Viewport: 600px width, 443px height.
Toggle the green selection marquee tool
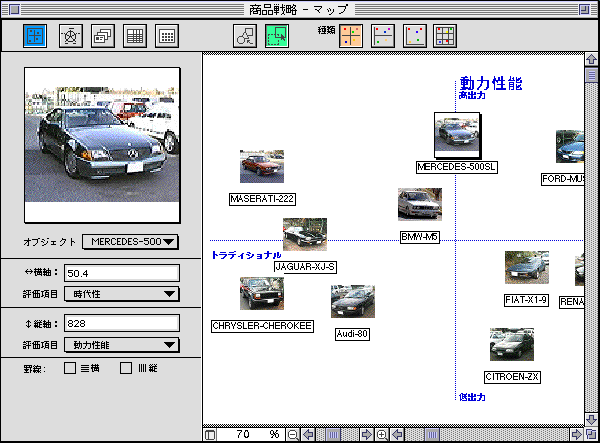277,36
